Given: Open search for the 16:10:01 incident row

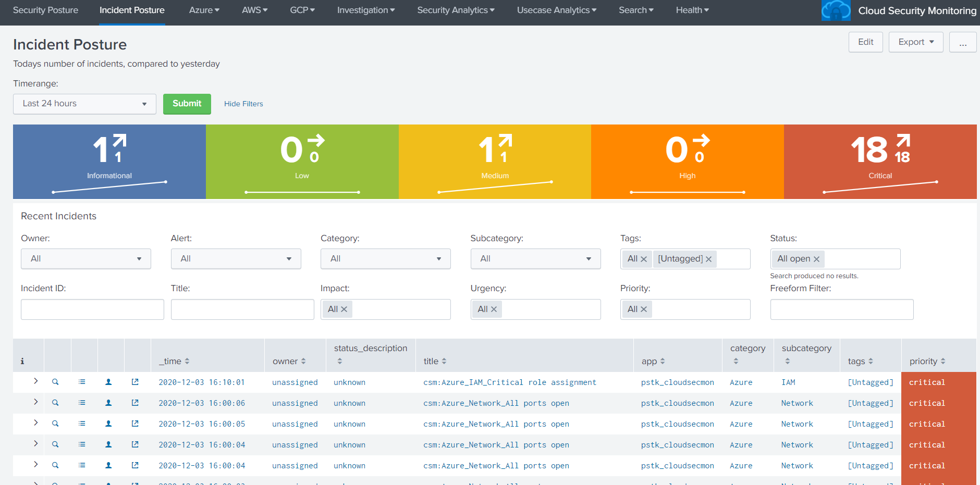Looking at the screenshot, I should [55, 382].
